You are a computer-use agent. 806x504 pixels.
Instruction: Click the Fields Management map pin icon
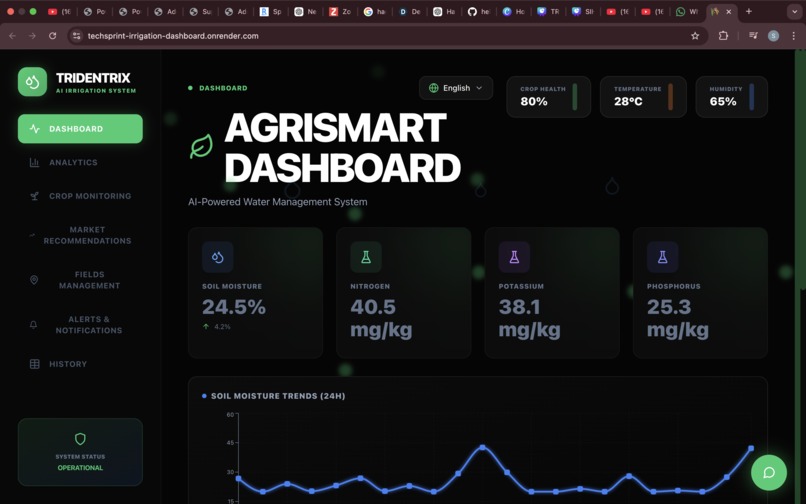(34, 280)
